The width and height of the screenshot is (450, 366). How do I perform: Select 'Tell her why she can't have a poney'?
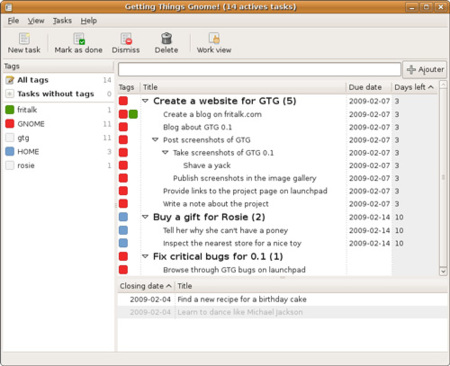click(x=225, y=230)
